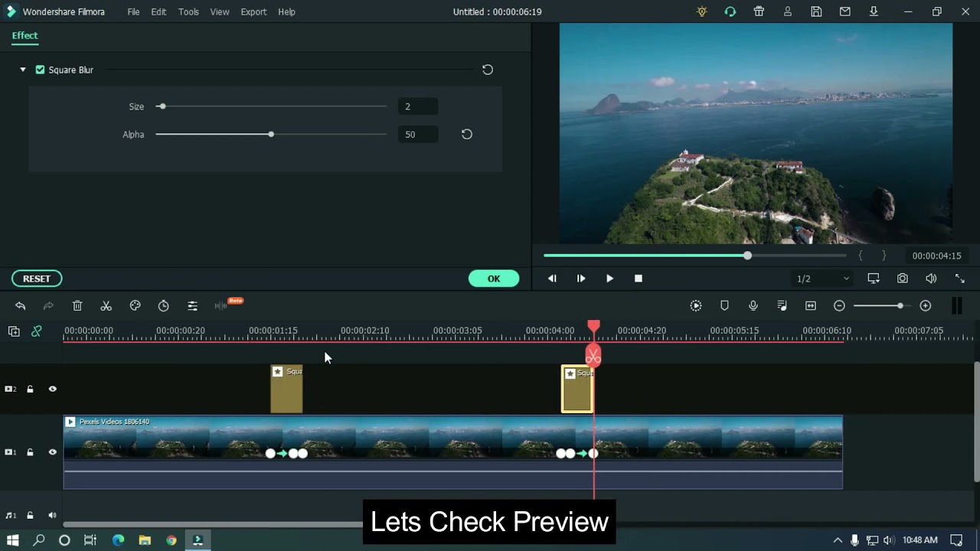Zoom out timeline with minus icon

tap(839, 306)
